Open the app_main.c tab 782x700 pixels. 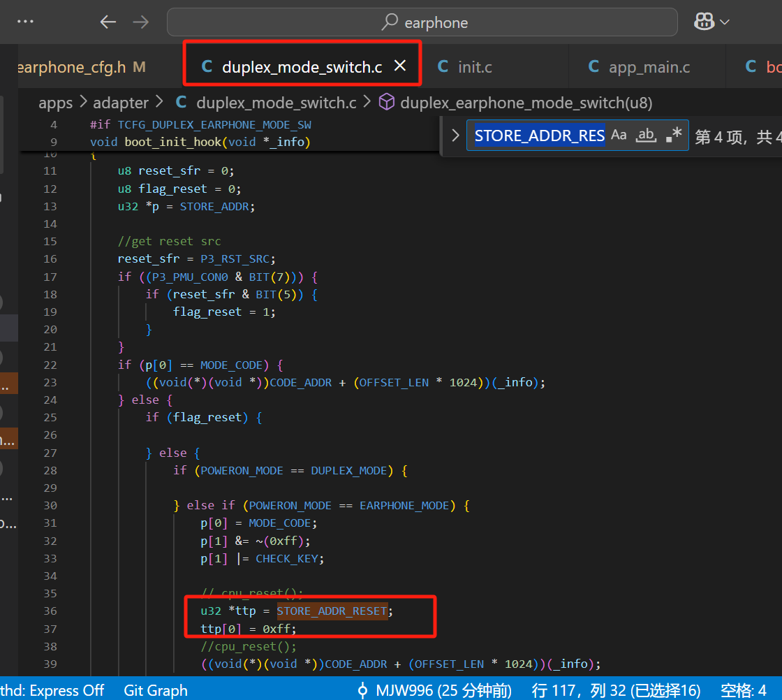(x=640, y=67)
